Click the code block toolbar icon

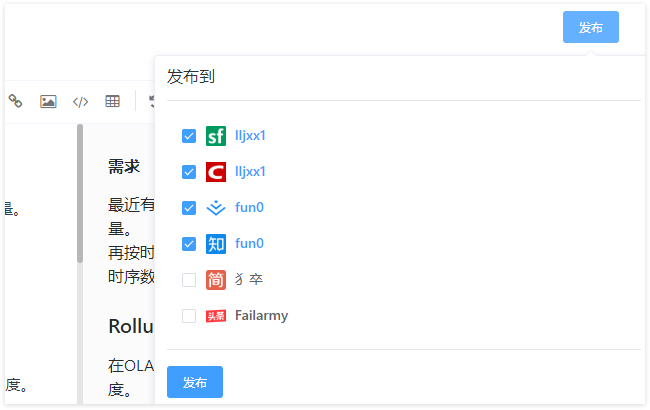(80, 102)
